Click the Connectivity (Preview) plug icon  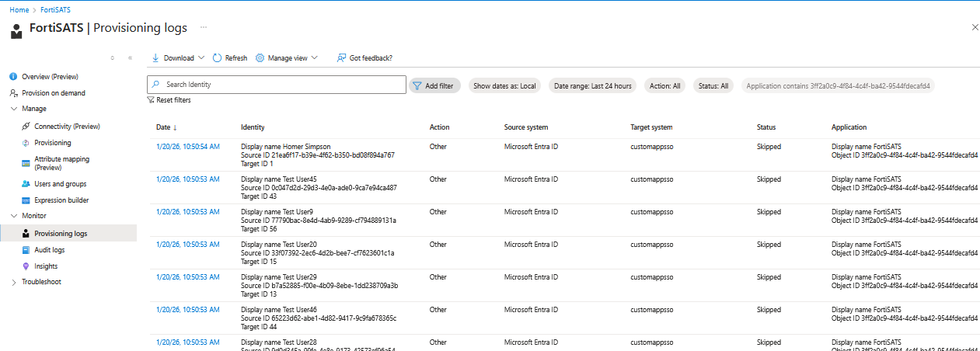click(x=26, y=126)
